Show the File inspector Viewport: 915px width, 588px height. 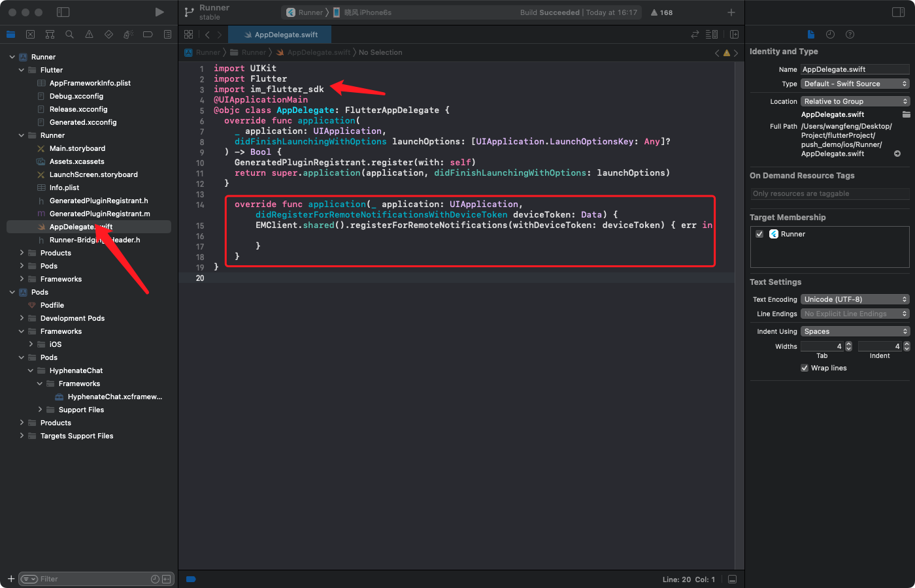point(810,35)
